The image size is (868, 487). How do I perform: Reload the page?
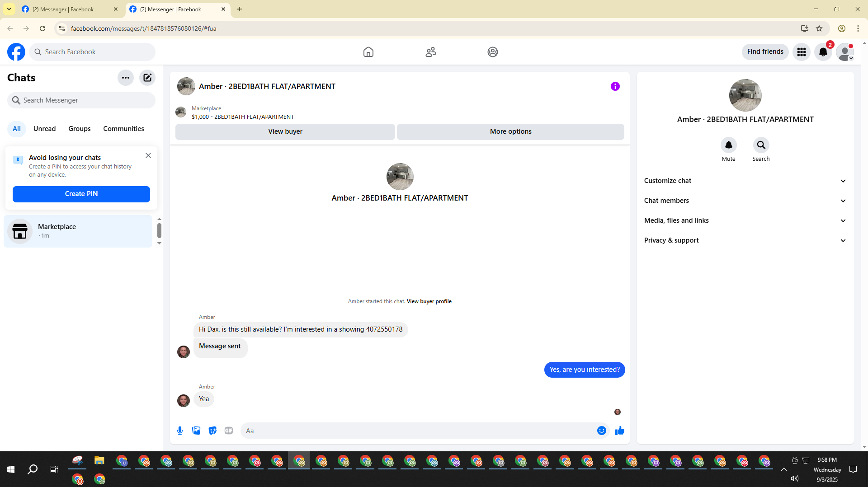point(42,28)
